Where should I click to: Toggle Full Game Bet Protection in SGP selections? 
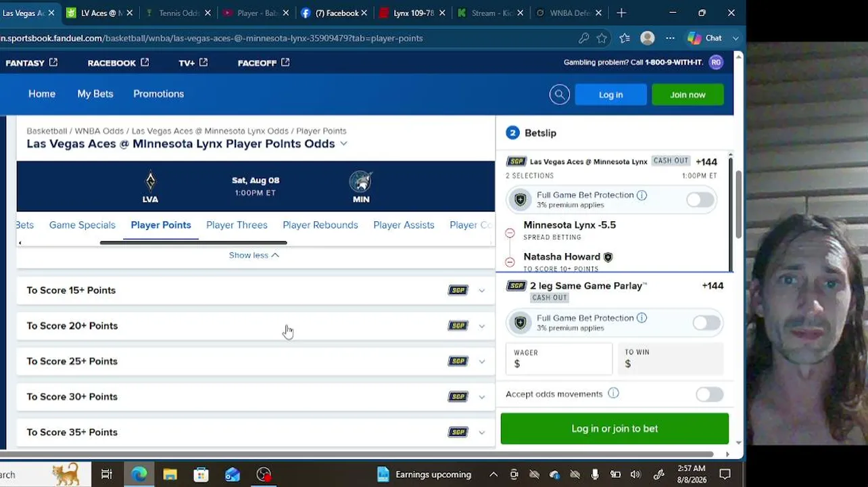[x=700, y=200]
